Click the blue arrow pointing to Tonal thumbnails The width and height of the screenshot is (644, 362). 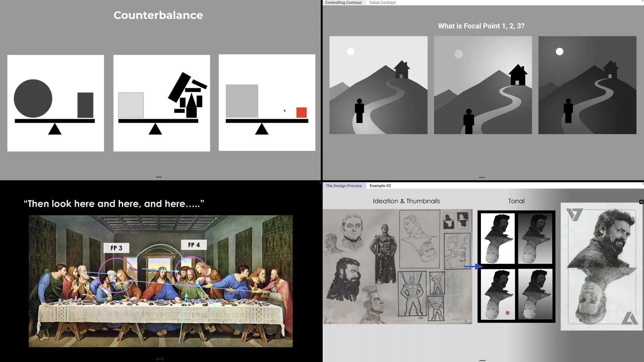473,266
